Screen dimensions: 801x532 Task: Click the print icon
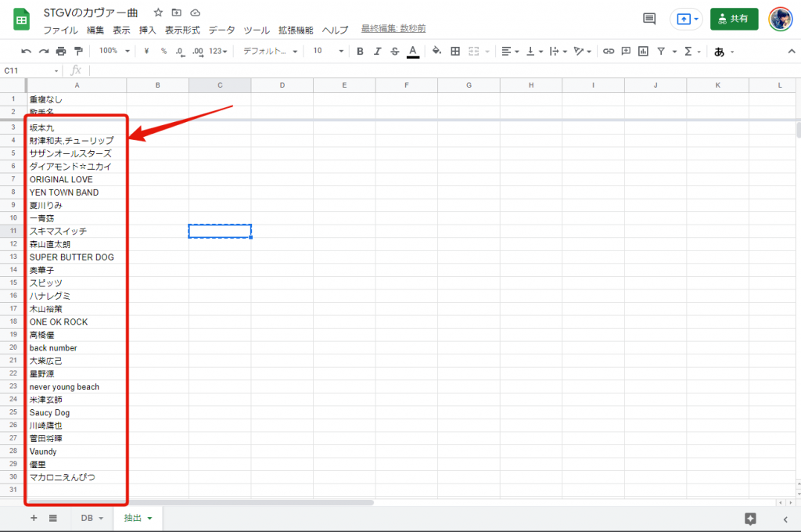click(x=61, y=51)
